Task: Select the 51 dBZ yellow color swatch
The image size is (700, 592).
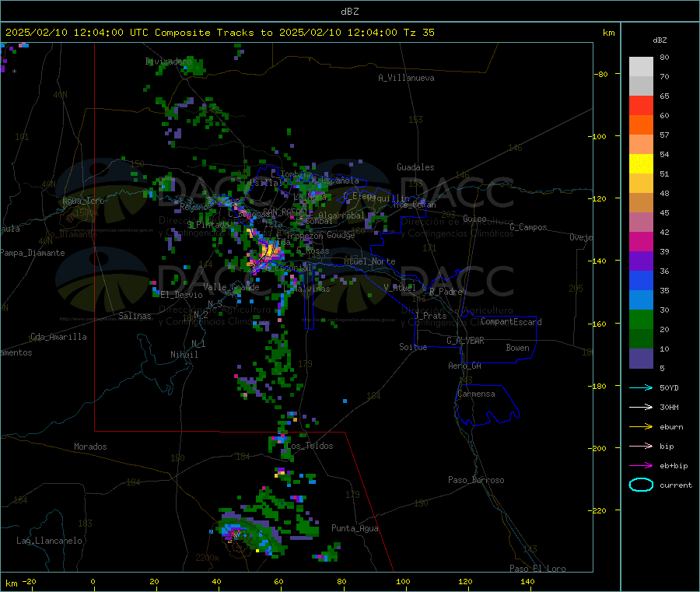Action: point(641,164)
